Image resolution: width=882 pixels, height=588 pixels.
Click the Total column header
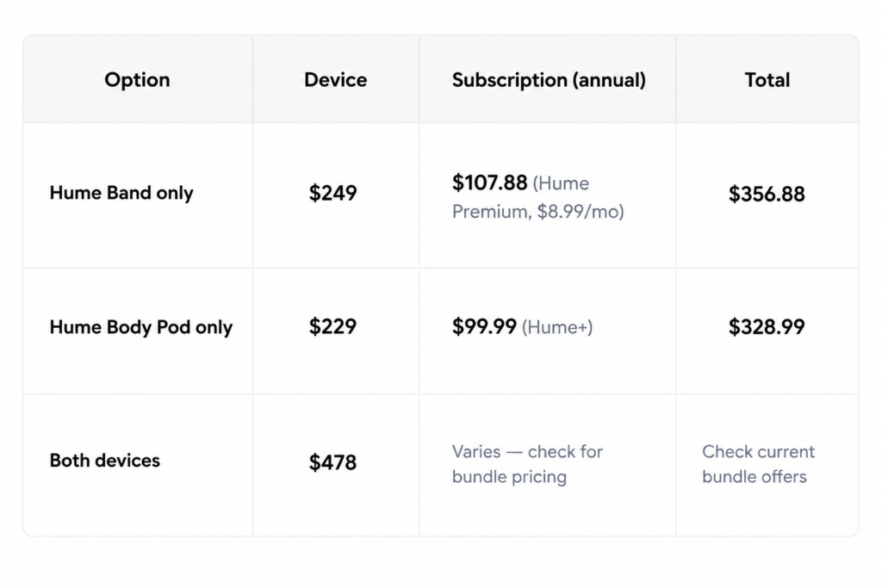coord(767,80)
